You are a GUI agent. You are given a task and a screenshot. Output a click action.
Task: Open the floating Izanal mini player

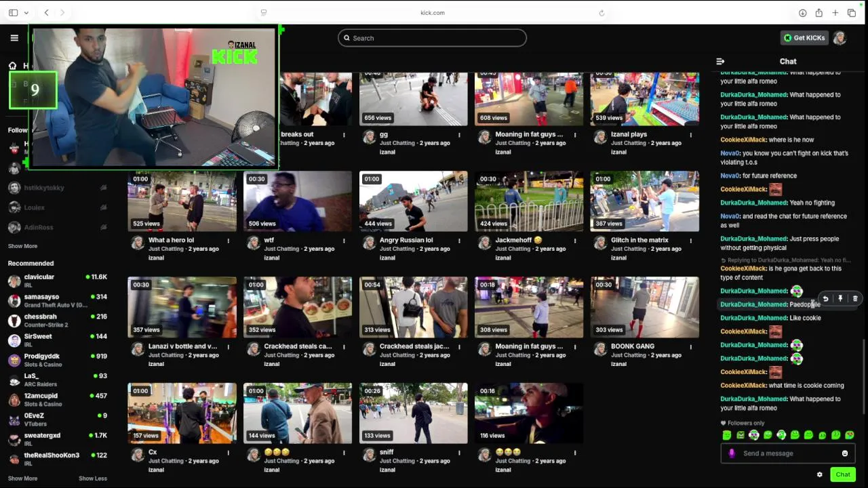tap(154, 96)
